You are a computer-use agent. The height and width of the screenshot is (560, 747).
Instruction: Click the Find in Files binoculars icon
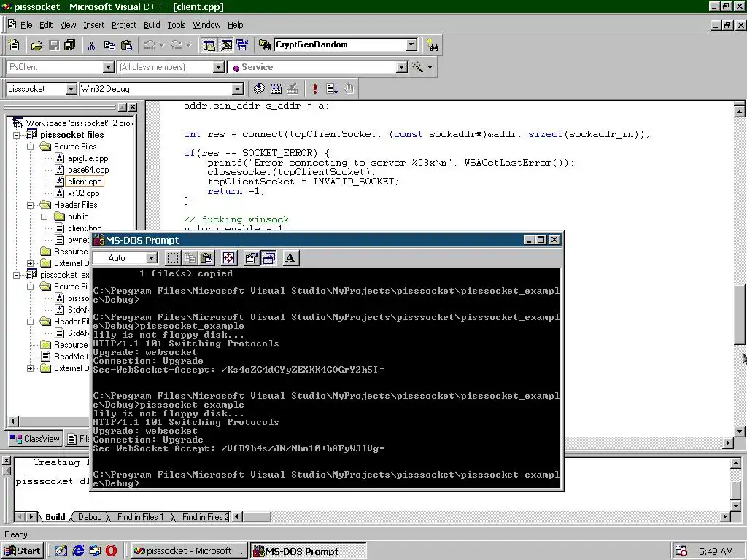(x=264, y=45)
